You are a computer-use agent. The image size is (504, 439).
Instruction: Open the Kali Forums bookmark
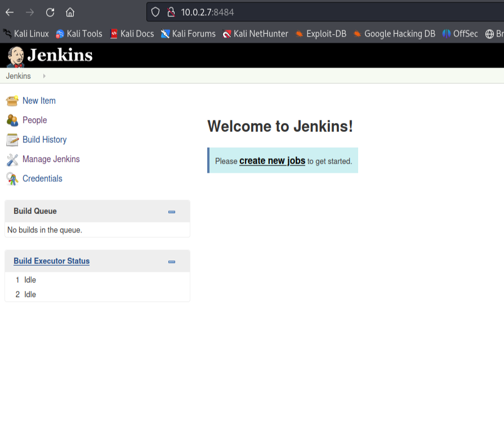tap(188, 34)
